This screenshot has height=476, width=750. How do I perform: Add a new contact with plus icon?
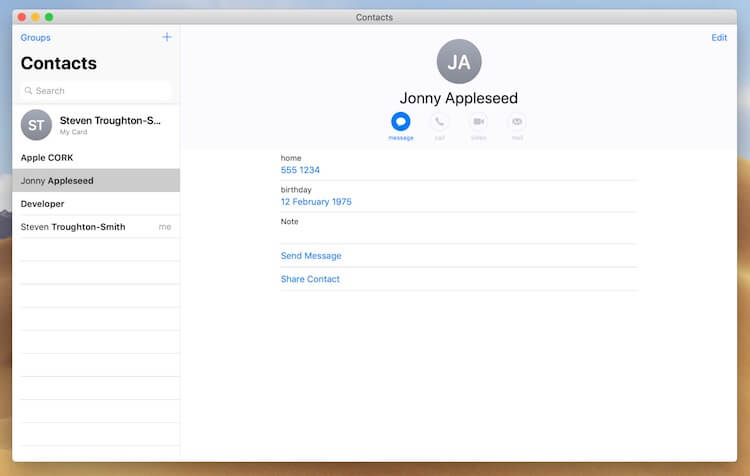167,37
